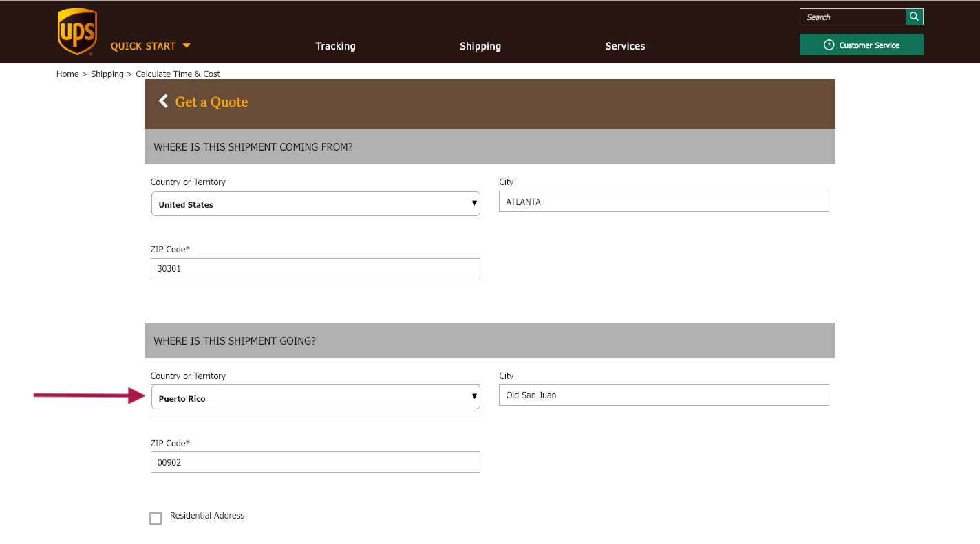The height and width of the screenshot is (544, 980).
Task: Click the destination ZIP Code field 00902
Action: coord(315,462)
